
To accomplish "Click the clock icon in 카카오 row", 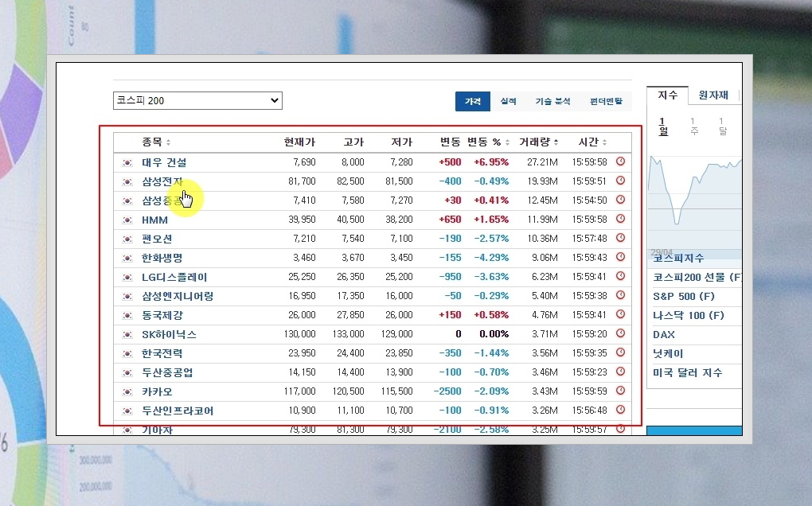I will pyautogui.click(x=620, y=391).
